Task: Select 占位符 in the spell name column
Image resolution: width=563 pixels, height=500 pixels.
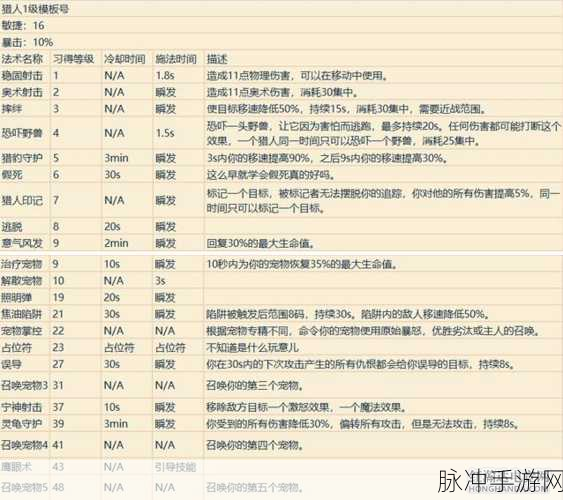Action: [17, 347]
